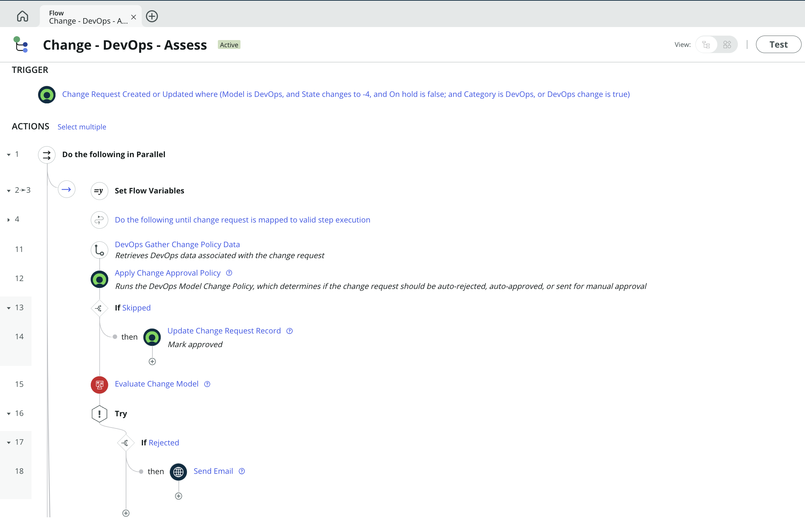This screenshot has height=532, width=805.
Task: Open Update Change Request Record step
Action: click(x=224, y=331)
